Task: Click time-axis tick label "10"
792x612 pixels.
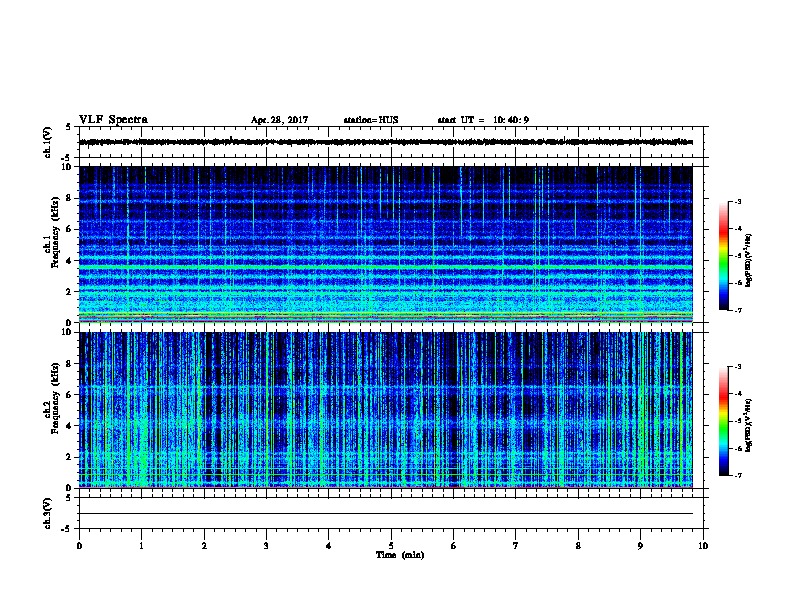Action: 703,546
